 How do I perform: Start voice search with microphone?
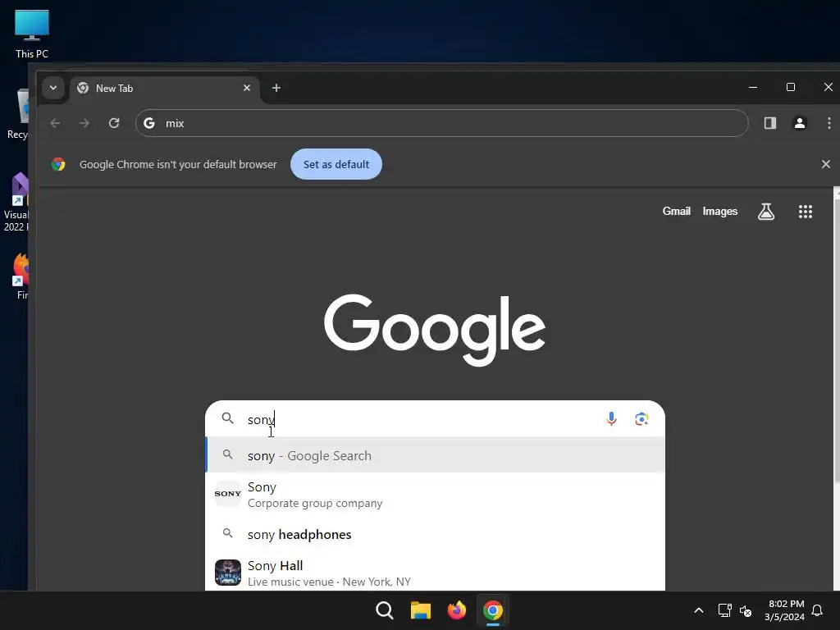610,418
